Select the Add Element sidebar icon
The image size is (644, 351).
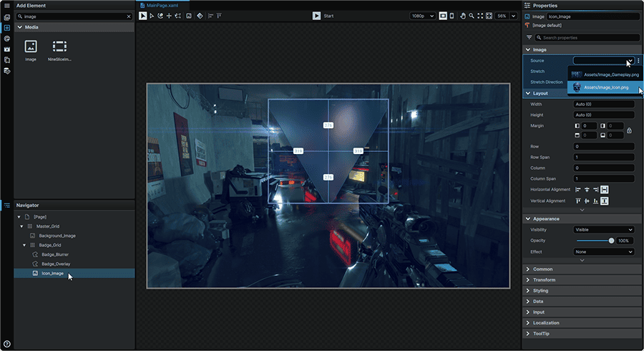(x=7, y=27)
